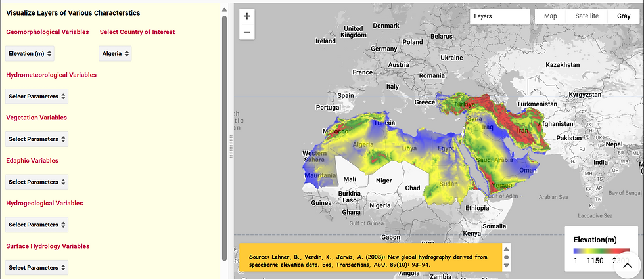Viewport: 644px width, 279px height.
Task: Switch map to Gray view
Action: tap(624, 16)
